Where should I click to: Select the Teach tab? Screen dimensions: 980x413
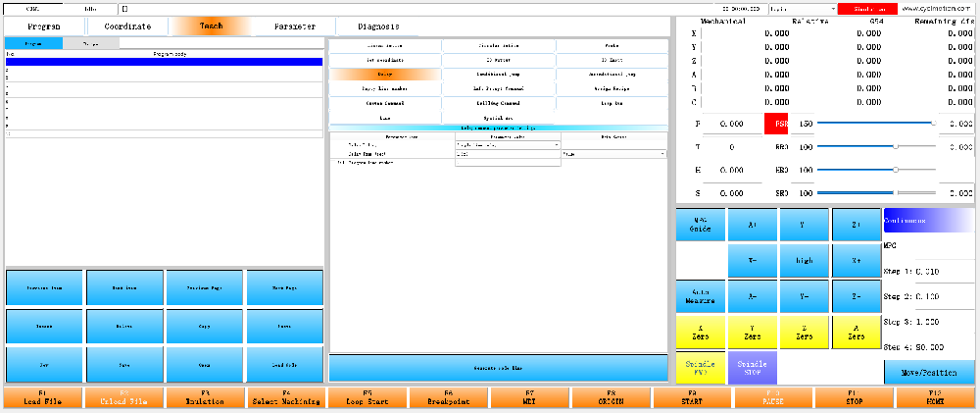(212, 26)
